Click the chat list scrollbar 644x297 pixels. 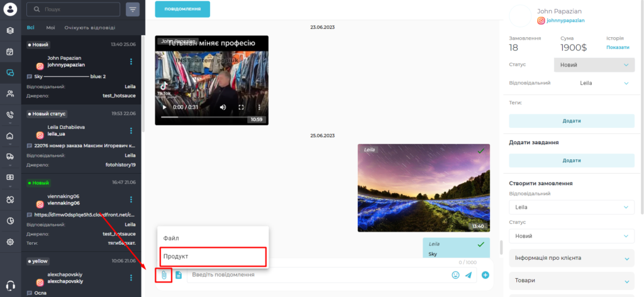tap(143, 82)
